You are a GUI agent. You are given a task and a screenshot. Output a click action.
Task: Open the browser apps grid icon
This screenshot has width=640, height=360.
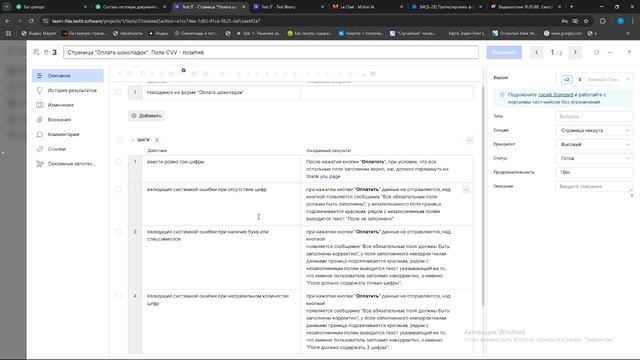pos(8,33)
